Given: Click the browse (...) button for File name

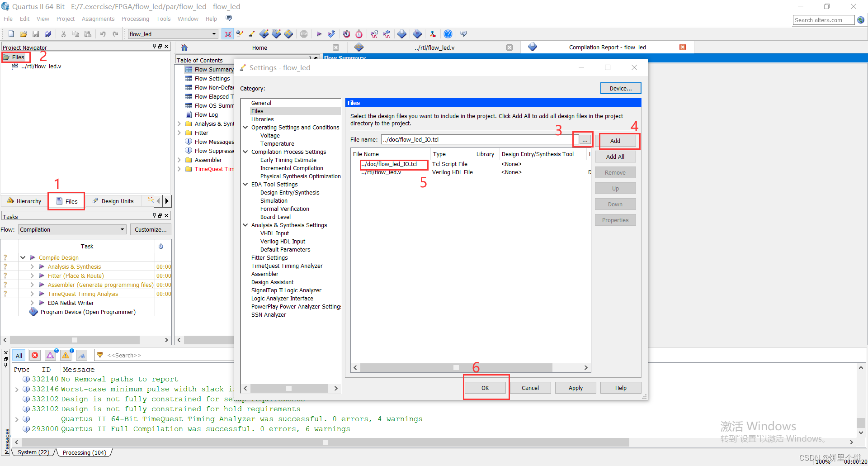Looking at the screenshot, I should tap(585, 140).
